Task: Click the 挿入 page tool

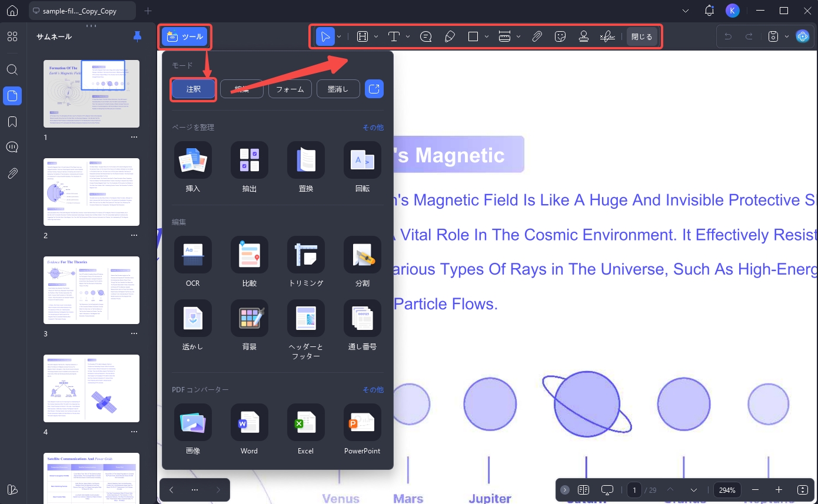Action: point(193,167)
